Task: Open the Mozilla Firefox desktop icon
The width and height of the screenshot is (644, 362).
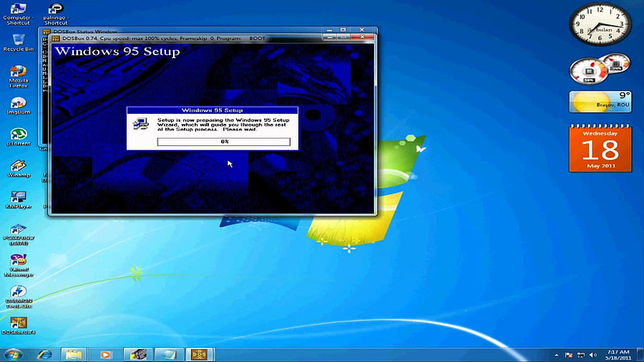Action: coord(18,76)
